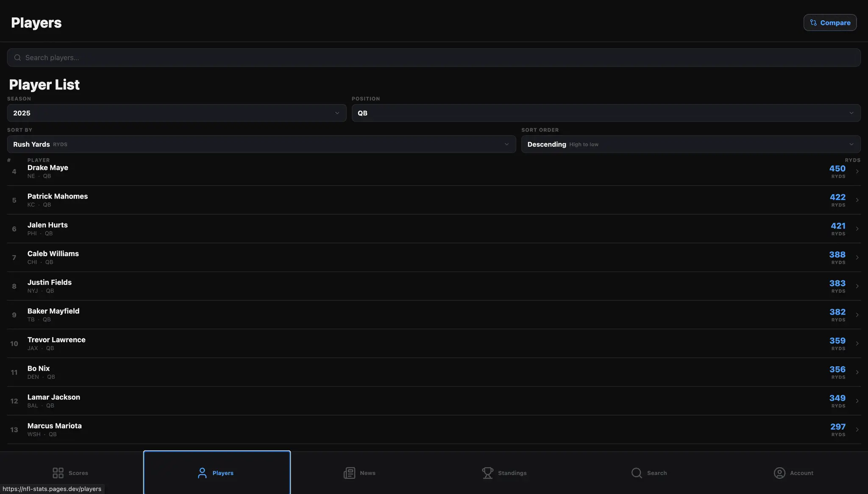Click the Compare button
This screenshot has width=868, height=494.
(830, 22)
